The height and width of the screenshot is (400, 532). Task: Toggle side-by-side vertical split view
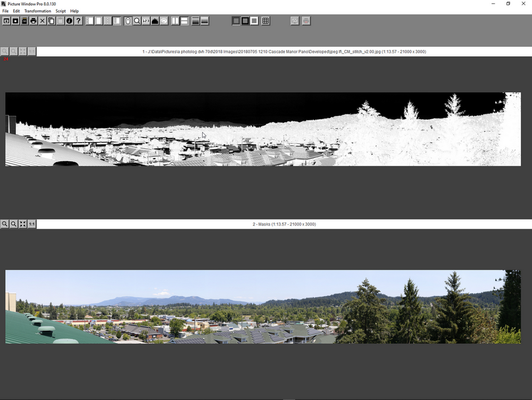click(x=176, y=21)
